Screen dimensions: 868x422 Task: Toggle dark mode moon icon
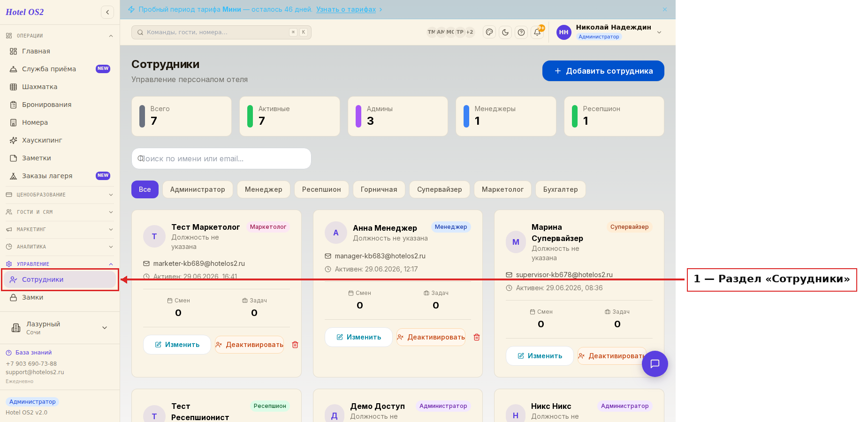505,32
